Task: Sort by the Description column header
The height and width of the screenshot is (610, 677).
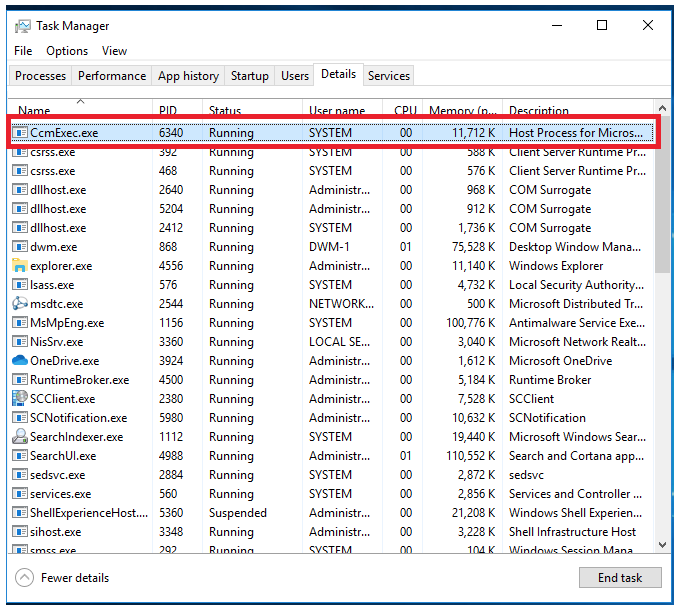Action: [x=578, y=108]
